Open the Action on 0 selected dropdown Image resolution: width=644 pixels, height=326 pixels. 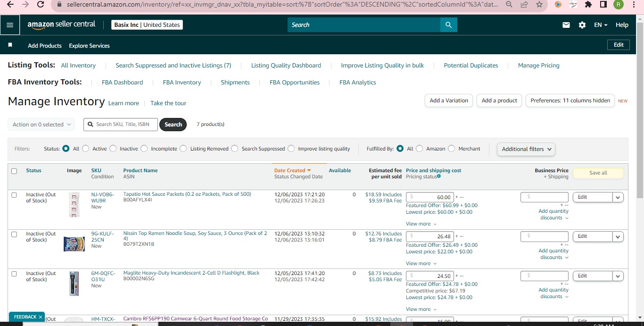click(41, 125)
